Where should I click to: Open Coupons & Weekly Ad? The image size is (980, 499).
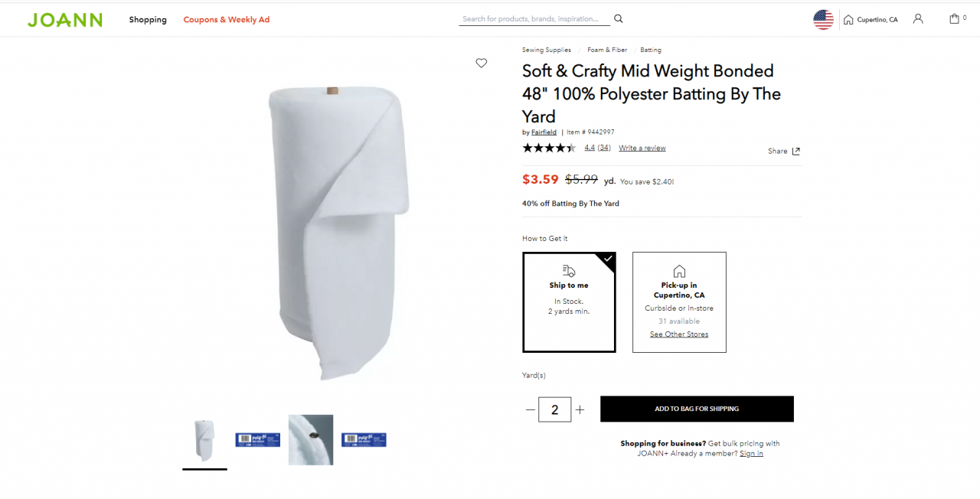pos(227,20)
